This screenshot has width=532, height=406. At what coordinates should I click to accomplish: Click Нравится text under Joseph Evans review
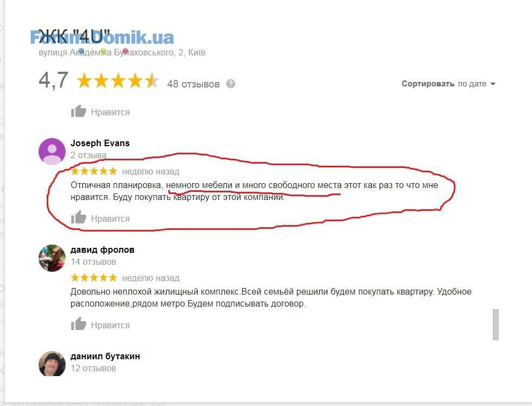(x=110, y=218)
